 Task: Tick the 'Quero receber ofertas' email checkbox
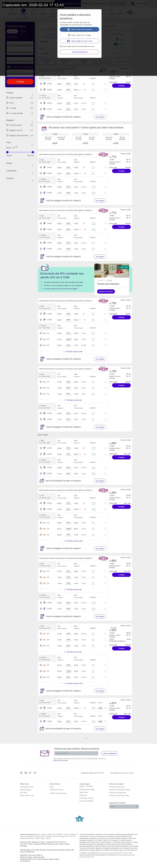pyautogui.click(x=61, y=46)
